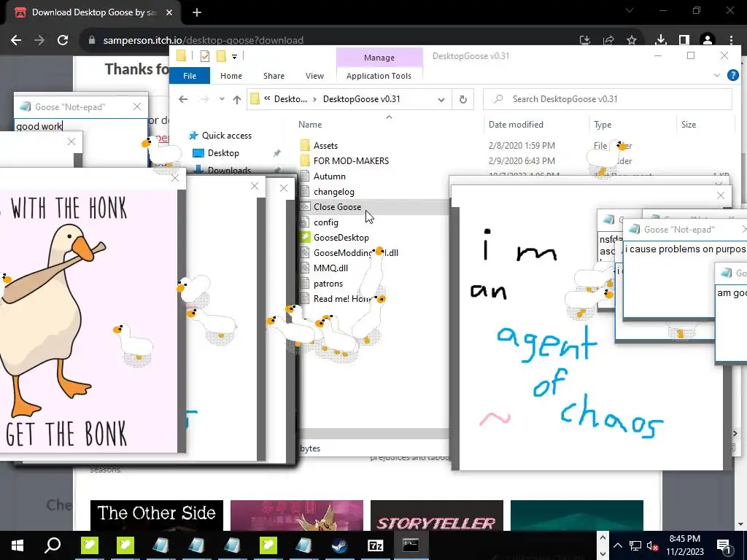The image size is (747, 560).
Task: Select the Manage contextual tab
Action: click(x=379, y=58)
